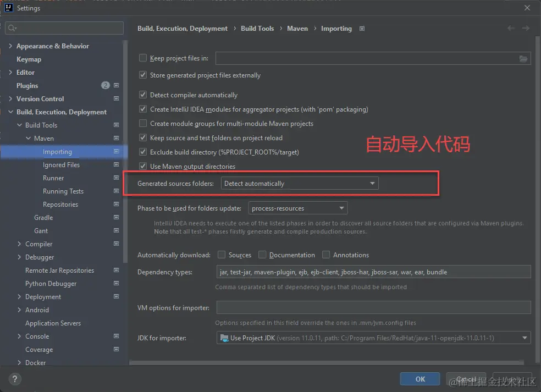Open JDK for importer dropdown
541x392 pixels.
tap(374, 338)
